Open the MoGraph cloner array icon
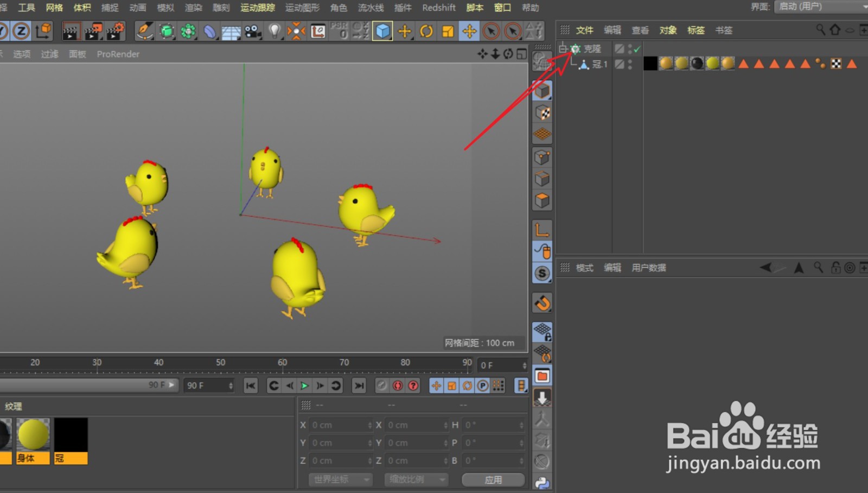 188,31
